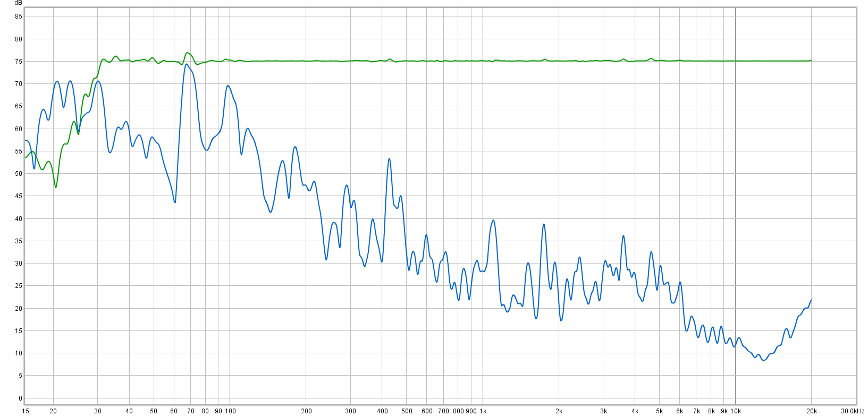Click the 3k frequency axis label
The height and width of the screenshot is (416, 868).
pyautogui.click(x=603, y=411)
